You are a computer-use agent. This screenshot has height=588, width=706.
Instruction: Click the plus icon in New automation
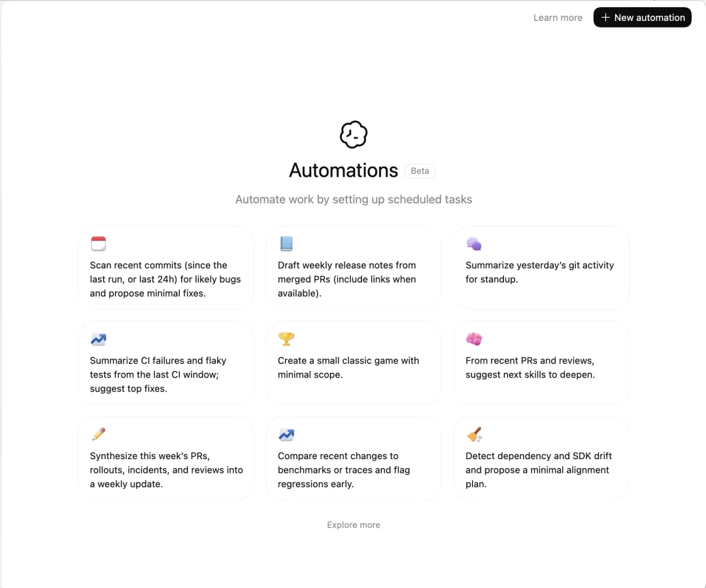(605, 18)
